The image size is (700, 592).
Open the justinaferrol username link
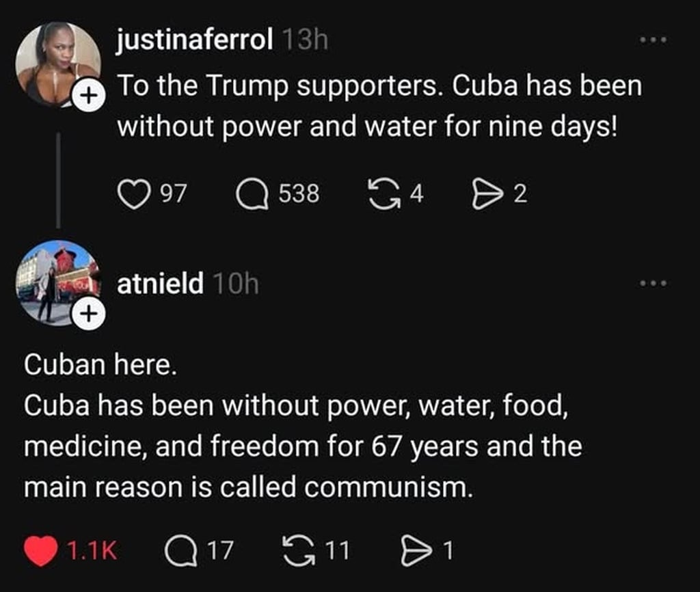point(196,40)
